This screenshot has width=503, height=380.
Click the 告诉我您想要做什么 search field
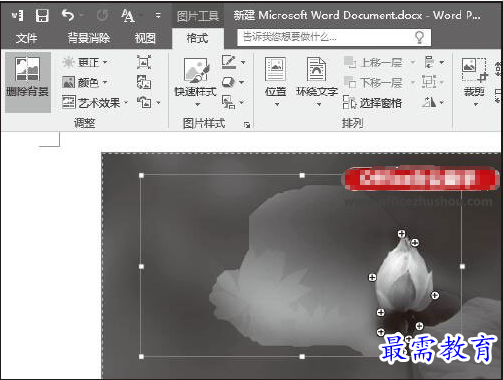click(x=334, y=37)
